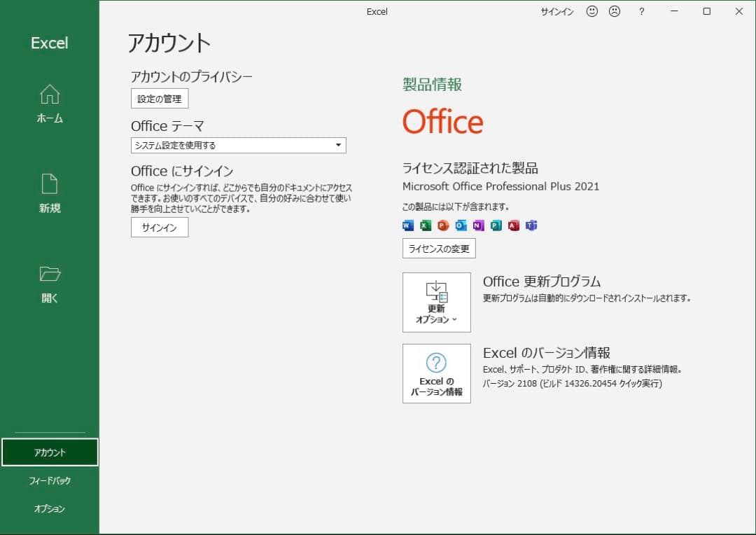This screenshot has height=535, width=756.
Task: Open Excel のバージョン情報 details
Action: coord(436,373)
